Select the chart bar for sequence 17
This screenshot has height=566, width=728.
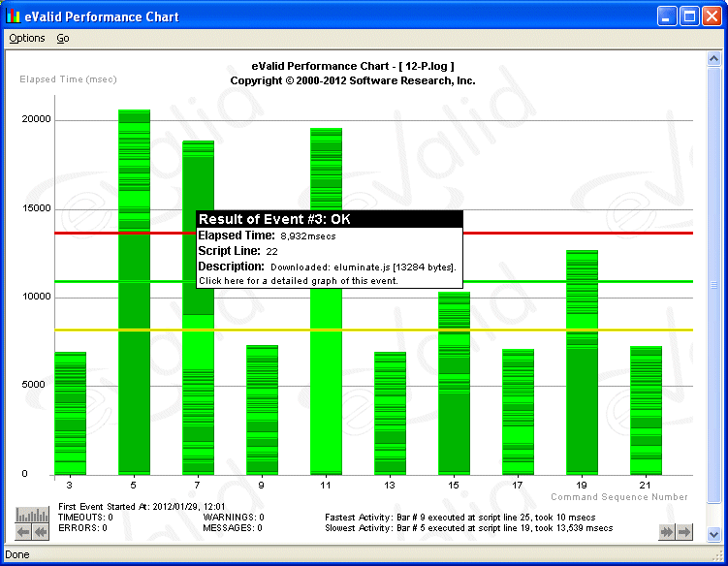click(519, 412)
